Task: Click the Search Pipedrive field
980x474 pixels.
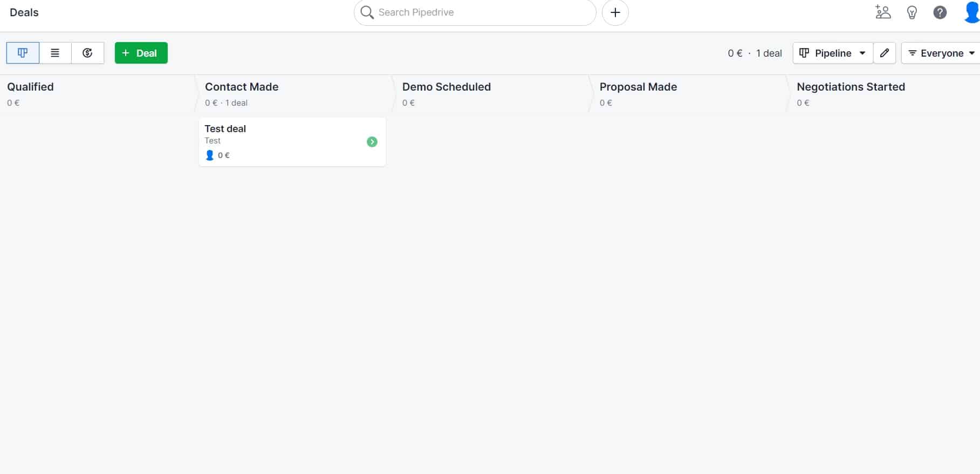Action: point(475,12)
